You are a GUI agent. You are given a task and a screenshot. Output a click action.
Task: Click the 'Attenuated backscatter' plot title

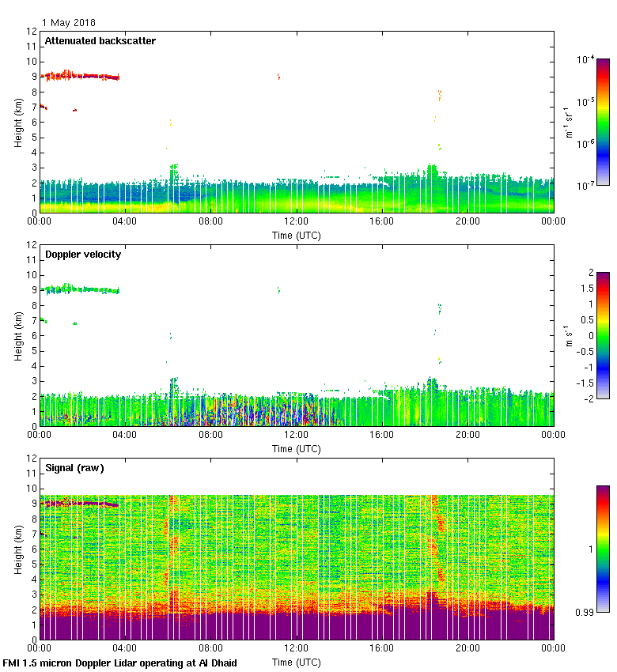click(100, 41)
